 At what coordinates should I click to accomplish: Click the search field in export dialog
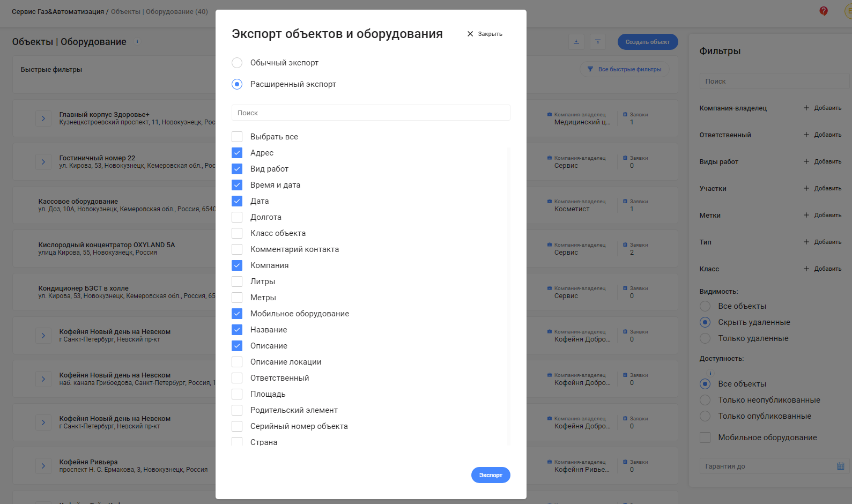[371, 113]
